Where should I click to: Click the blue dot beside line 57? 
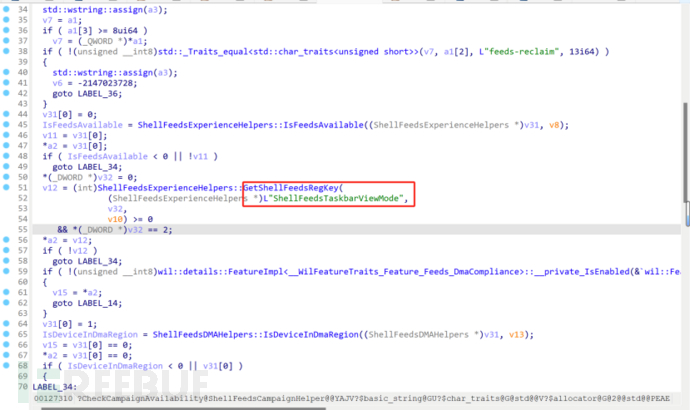point(6,250)
